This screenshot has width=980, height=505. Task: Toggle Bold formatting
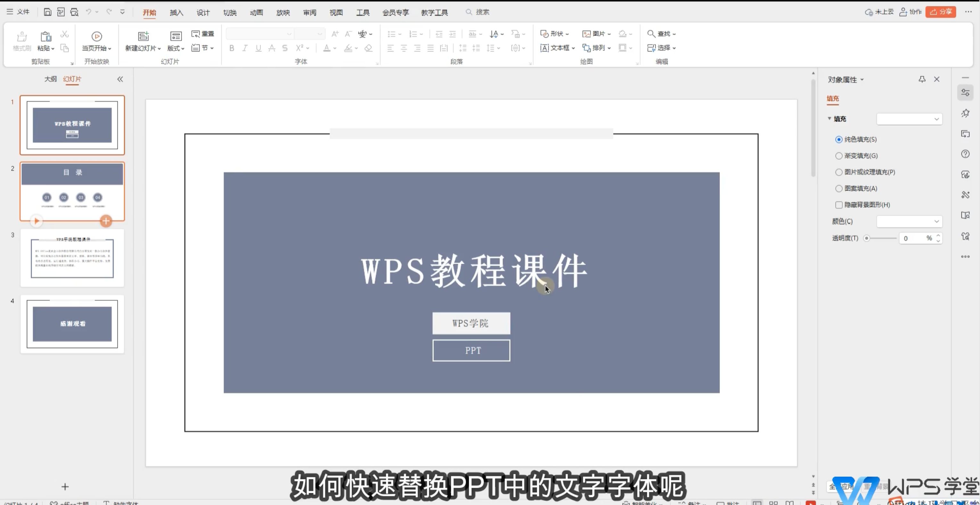(232, 48)
